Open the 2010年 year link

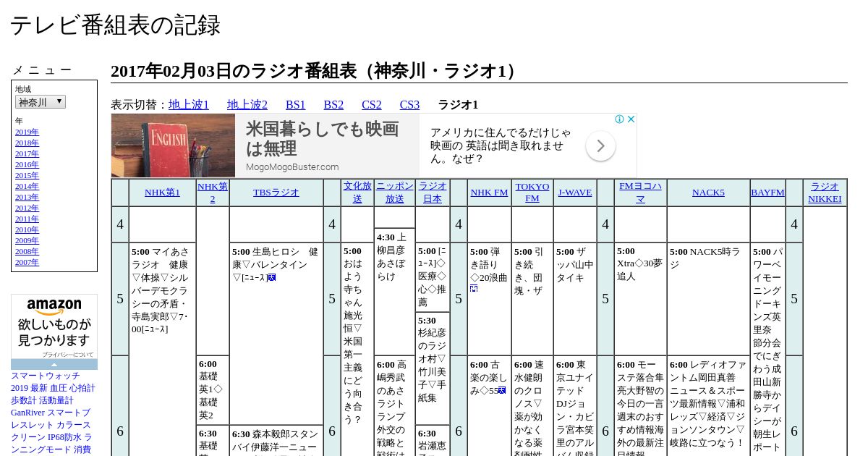coord(27,229)
